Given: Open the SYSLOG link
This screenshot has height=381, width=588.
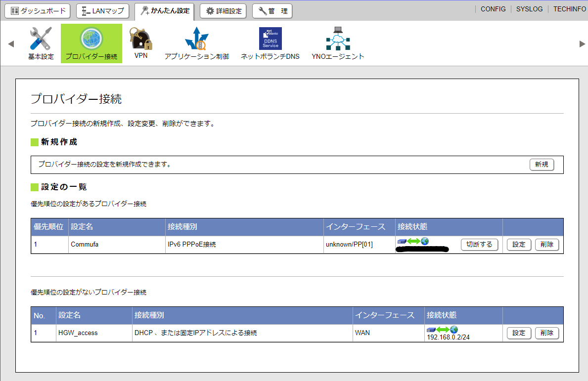Looking at the screenshot, I should click(x=529, y=9).
